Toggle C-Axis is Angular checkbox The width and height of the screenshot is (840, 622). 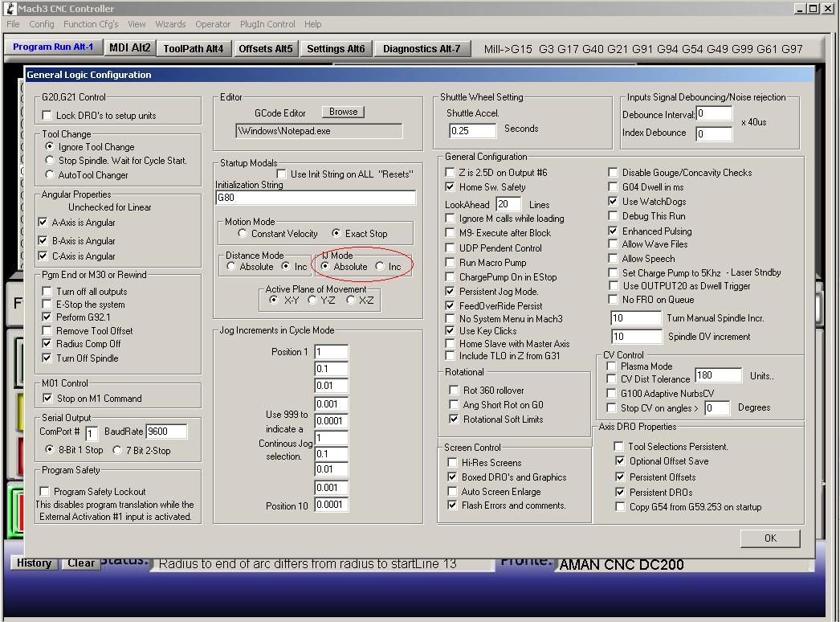point(43,256)
